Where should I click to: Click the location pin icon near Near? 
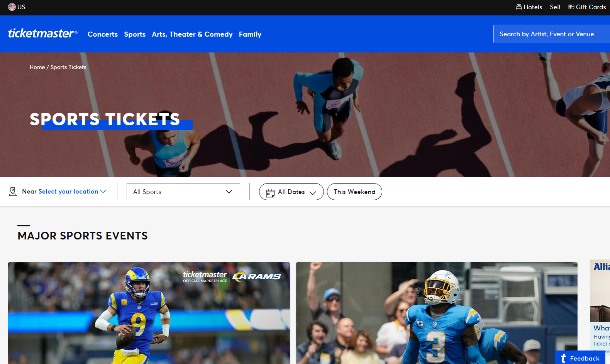point(13,192)
